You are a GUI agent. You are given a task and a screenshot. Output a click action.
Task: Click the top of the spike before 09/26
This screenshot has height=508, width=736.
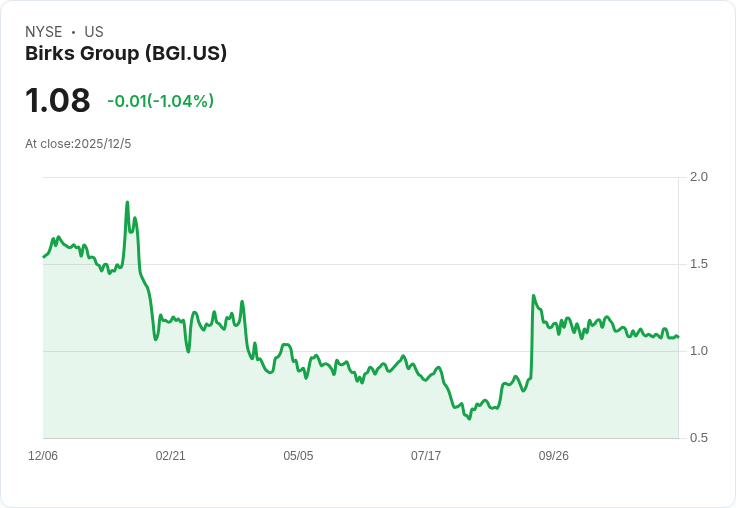[533, 296]
